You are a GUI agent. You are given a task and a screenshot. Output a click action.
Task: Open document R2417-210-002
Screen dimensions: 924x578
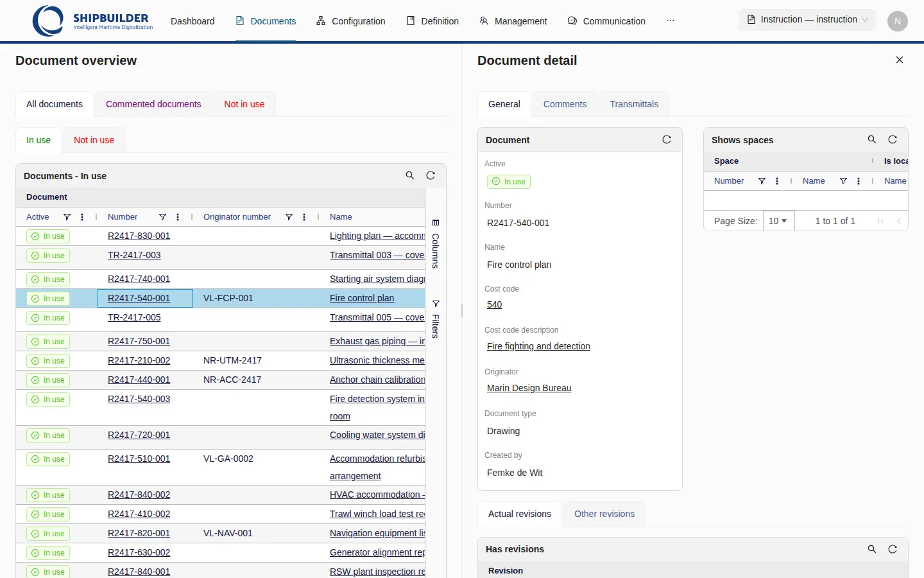pos(139,360)
